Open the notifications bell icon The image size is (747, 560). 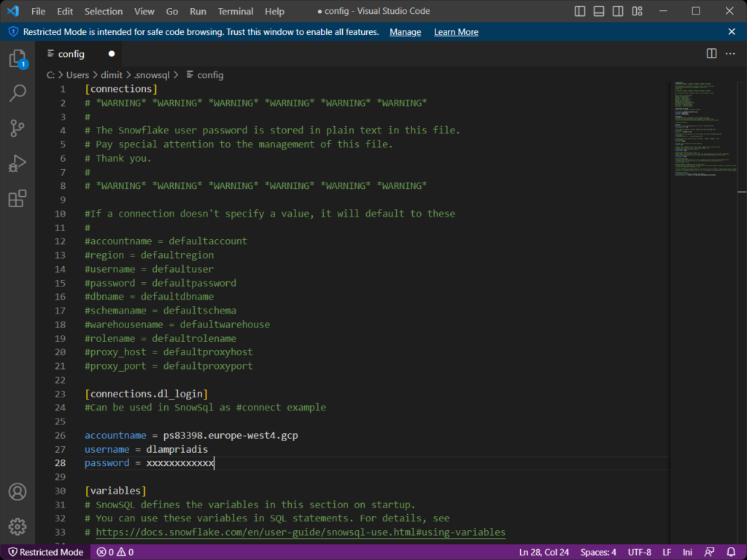[731, 552]
